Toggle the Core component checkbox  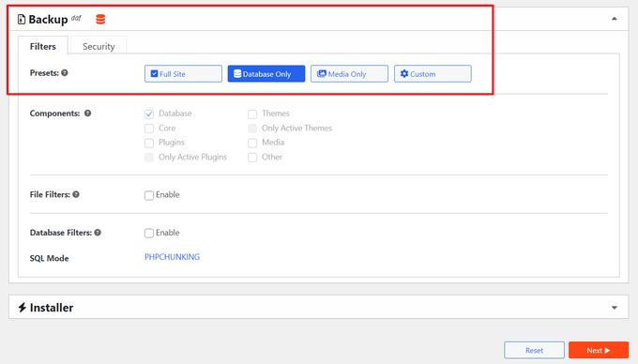(x=149, y=129)
